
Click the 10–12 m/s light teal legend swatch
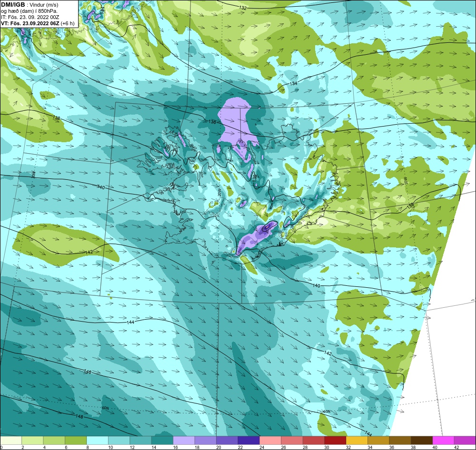[x=119, y=440]
